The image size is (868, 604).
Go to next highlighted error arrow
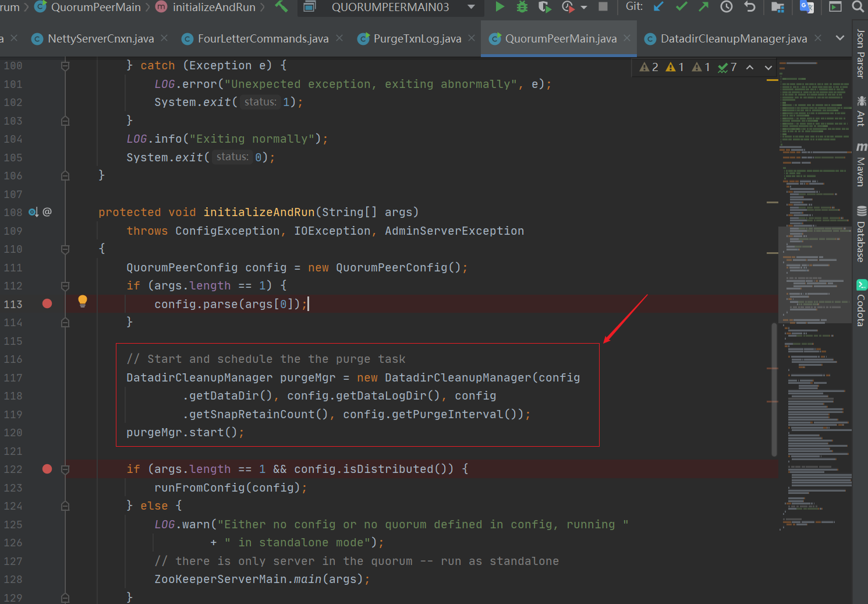click(x=768, y=67)
